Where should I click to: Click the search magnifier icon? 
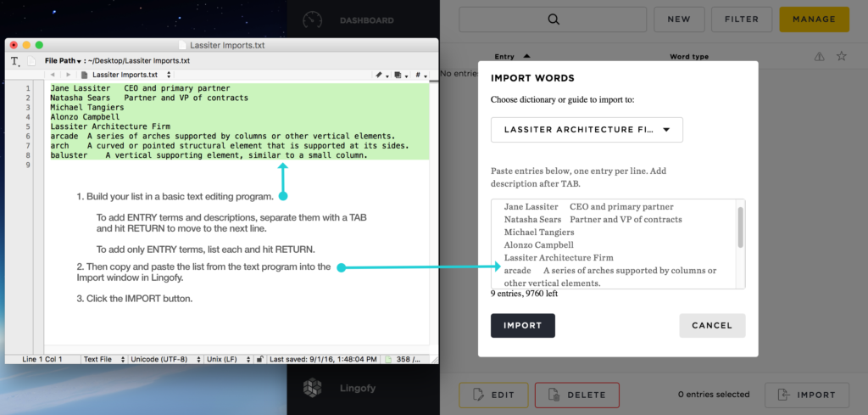click(x=554, y=20)
